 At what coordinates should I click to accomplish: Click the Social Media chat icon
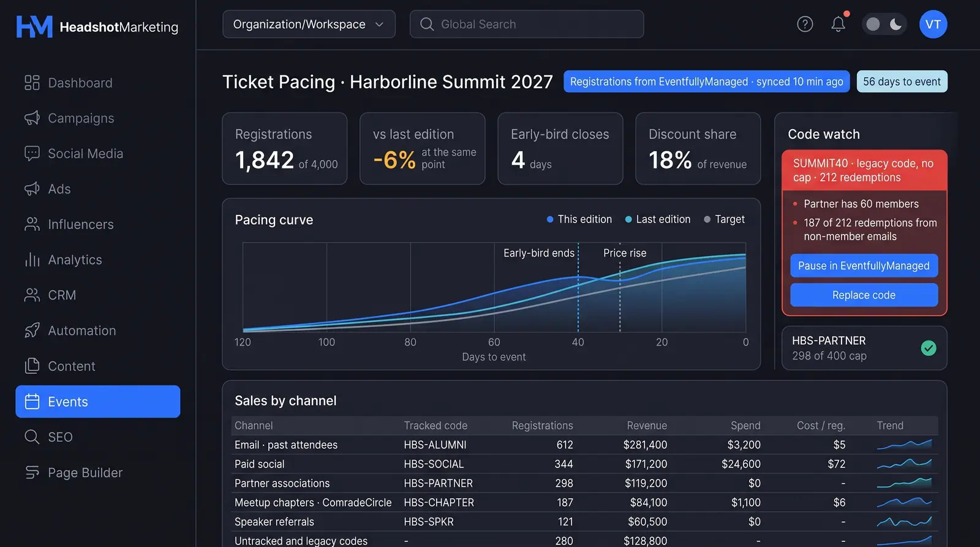(x=32, y=153)
